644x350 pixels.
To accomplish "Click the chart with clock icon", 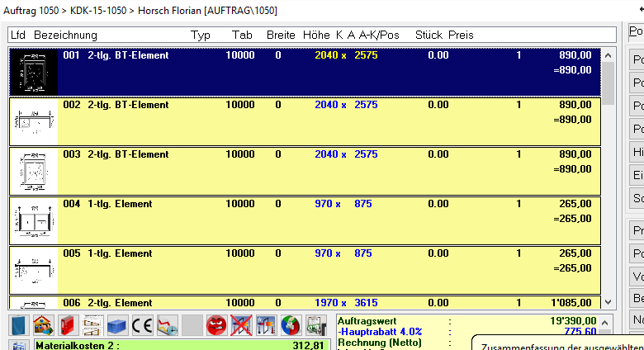I will 168,325.
